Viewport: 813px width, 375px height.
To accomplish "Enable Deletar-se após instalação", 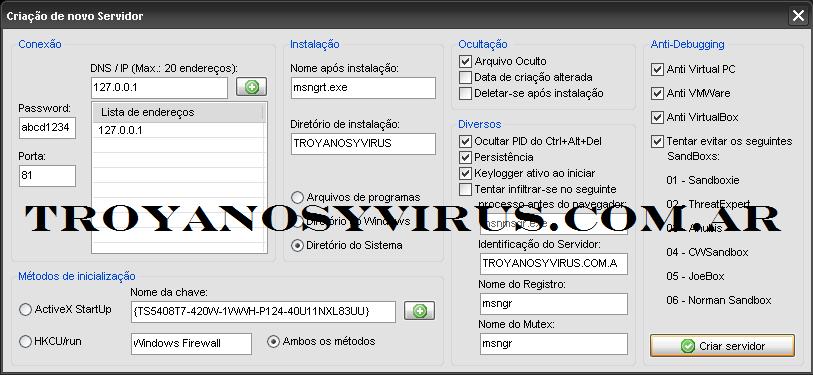I will (x=465, y=93).
